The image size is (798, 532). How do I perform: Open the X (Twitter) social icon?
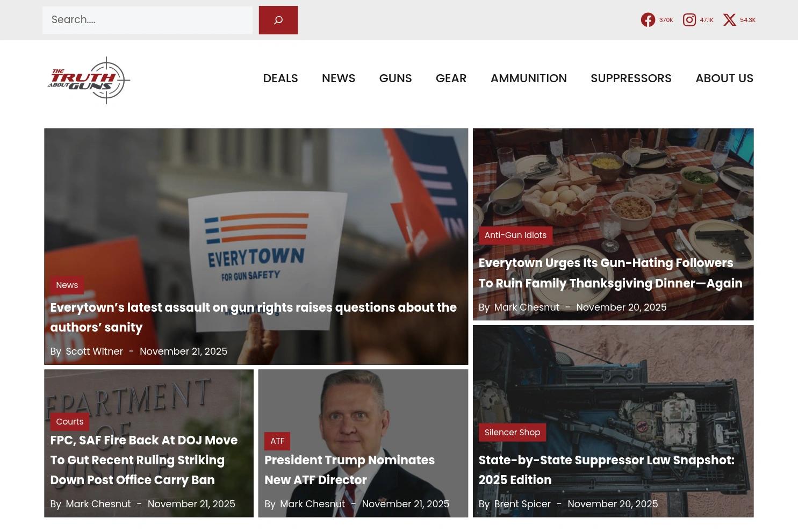730,20
